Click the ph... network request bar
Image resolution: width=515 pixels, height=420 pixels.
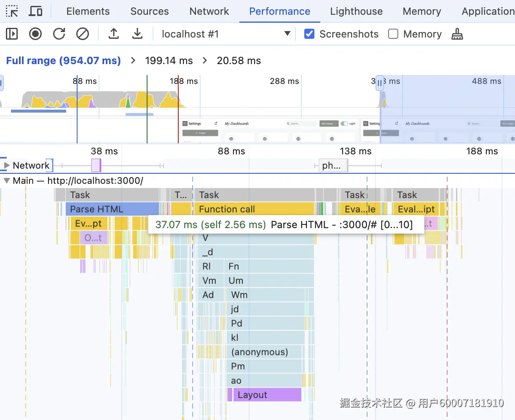tap(333, 166)
